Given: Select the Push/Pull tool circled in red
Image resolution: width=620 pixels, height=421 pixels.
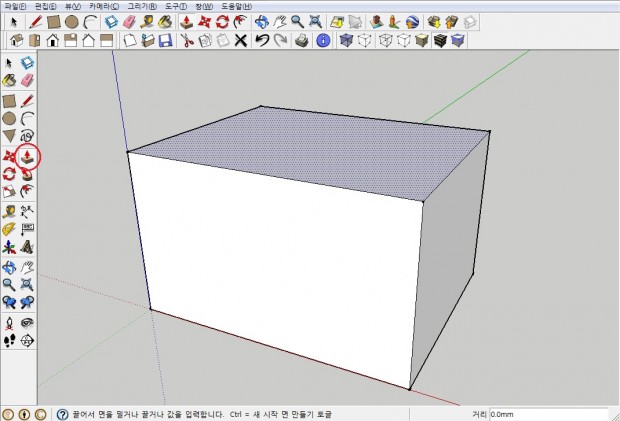Looking at the screenshot, I should (x=27, y=155).
